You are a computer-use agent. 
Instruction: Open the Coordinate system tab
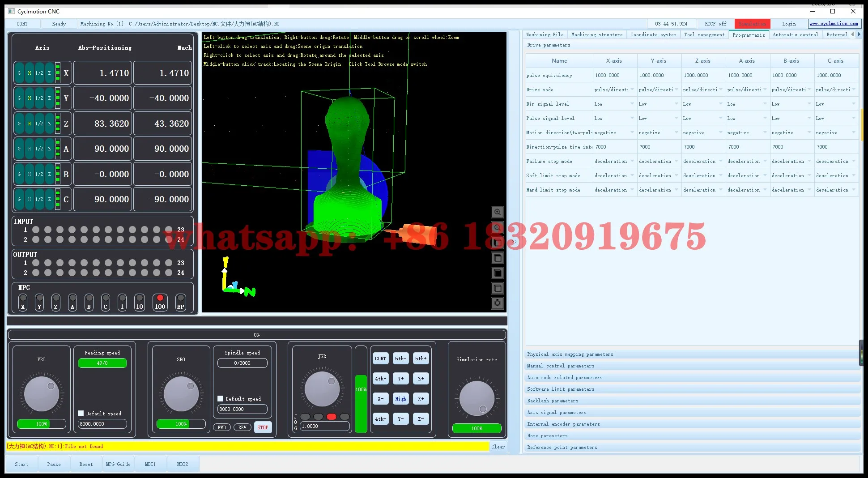coord(653,34)
